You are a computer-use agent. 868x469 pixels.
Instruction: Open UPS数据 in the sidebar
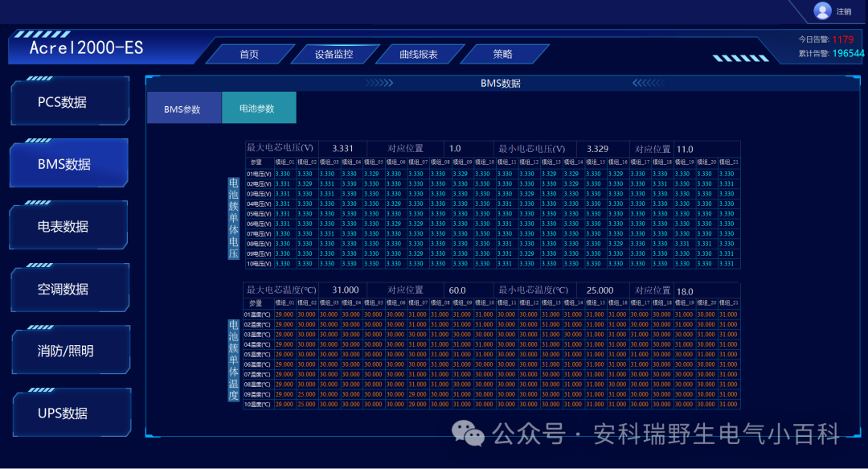71,413
